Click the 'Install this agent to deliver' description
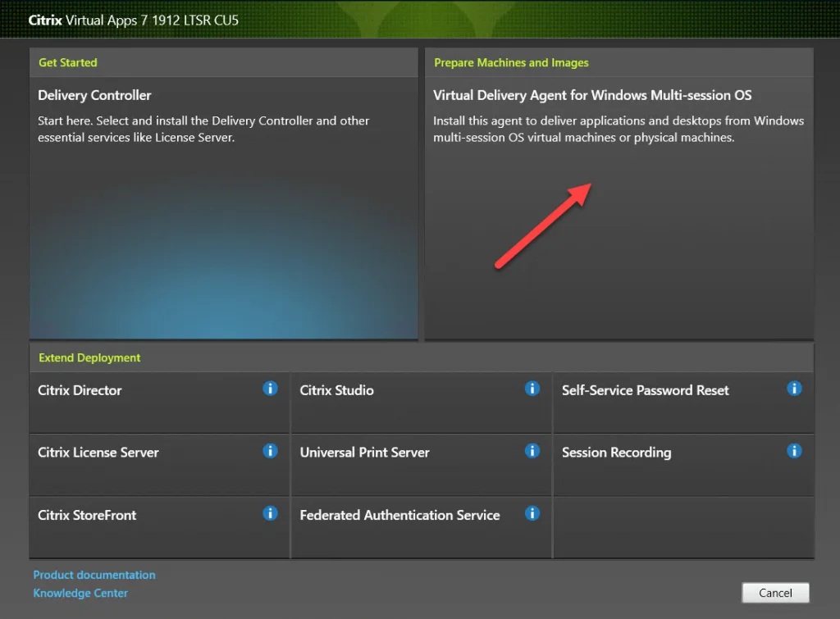Screen dimensions: 840x619 click(619, 129)
